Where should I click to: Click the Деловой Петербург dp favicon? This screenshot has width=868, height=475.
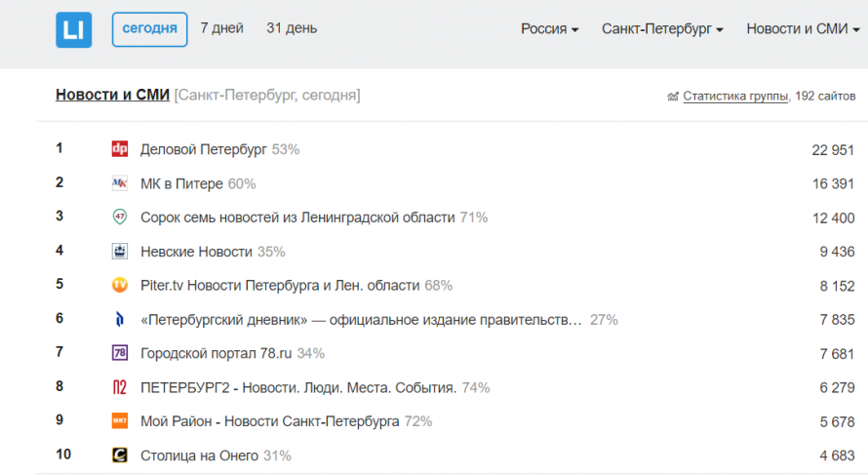[120, 149]
